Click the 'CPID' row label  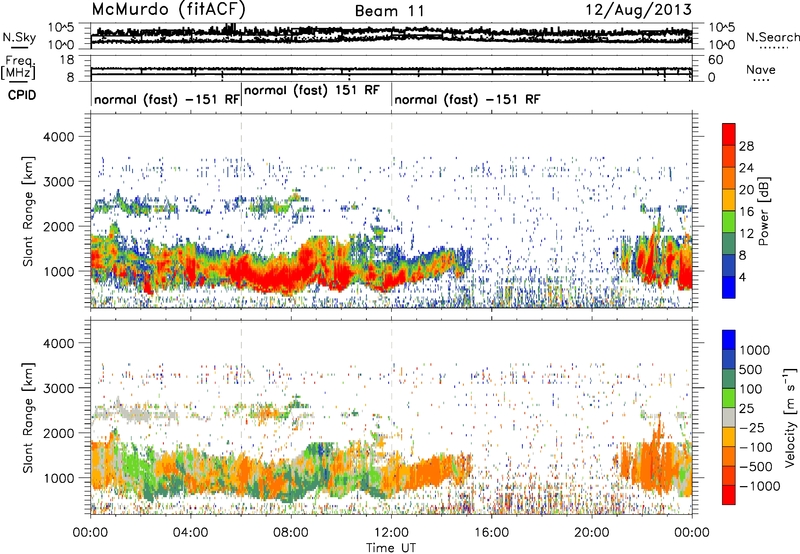22,95
